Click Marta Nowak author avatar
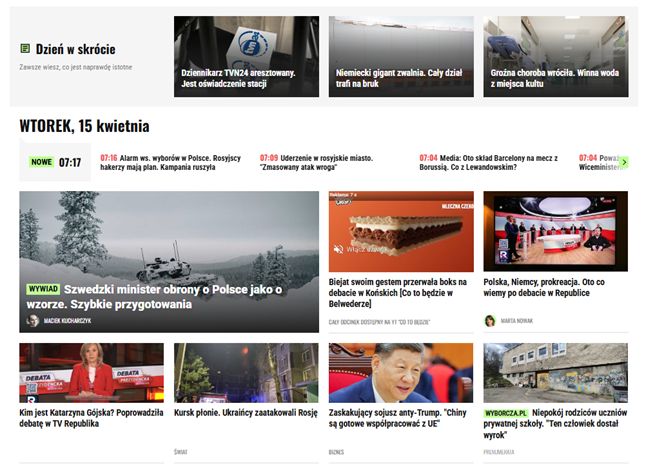655x464 pixels. [x=490, y=321]
